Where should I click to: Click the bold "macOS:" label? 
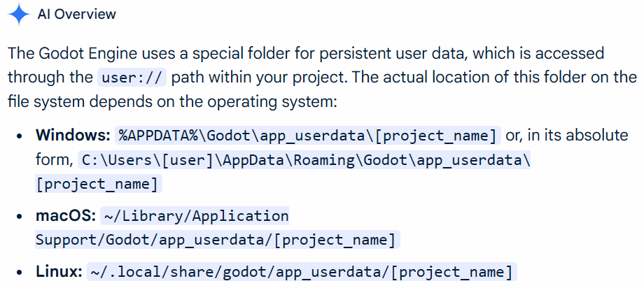(66, 215)
